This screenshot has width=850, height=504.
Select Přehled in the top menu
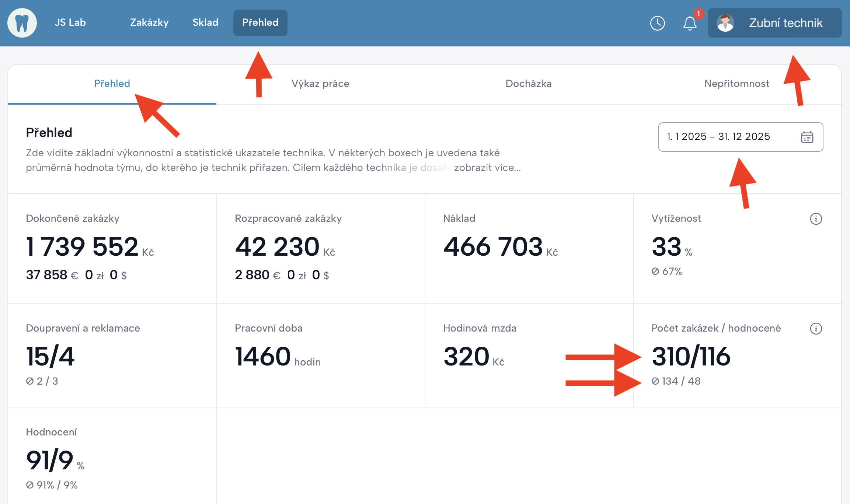[260, 22]
